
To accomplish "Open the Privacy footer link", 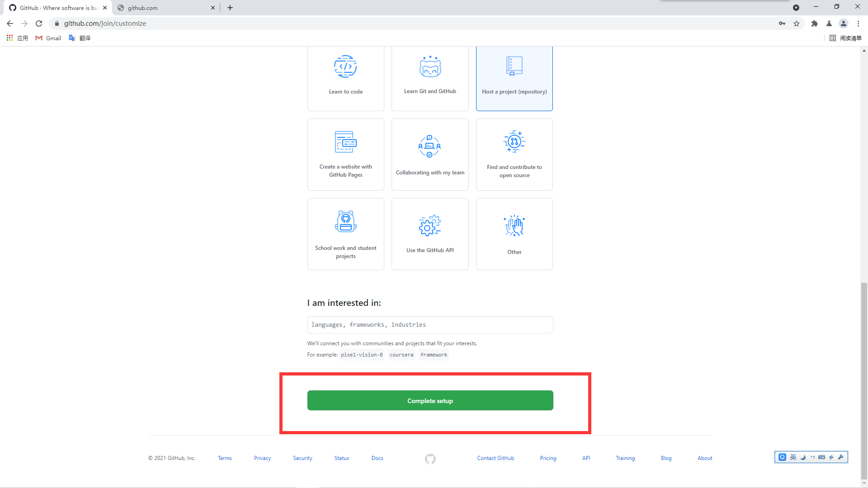I will point(262,458).
